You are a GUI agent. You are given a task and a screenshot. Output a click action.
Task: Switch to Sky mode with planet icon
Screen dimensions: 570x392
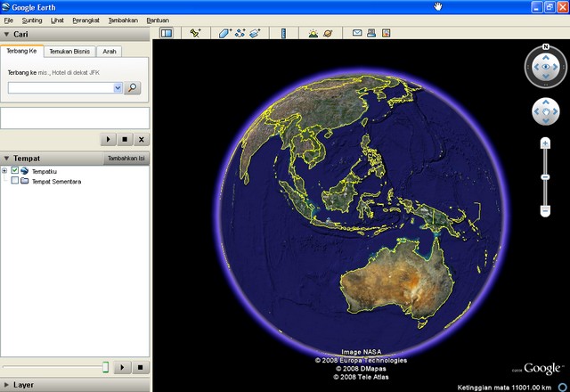(328, 33)
